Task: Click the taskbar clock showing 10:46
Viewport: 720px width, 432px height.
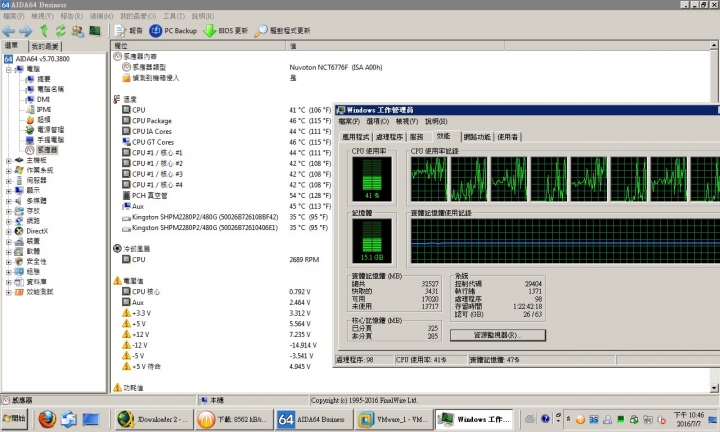Action: pos(688,419)
